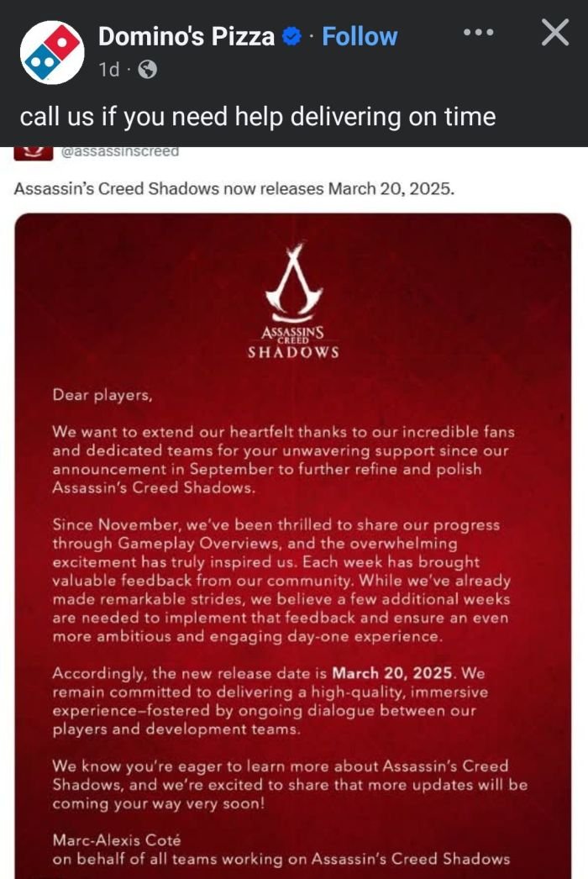Tap the blue verified badge

291,37
